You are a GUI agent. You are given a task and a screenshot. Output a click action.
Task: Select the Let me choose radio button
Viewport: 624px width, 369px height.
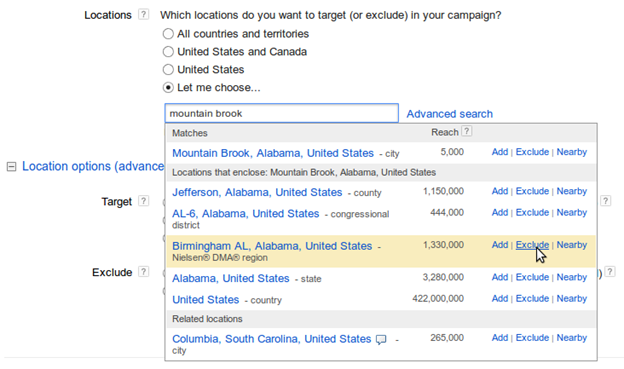pyautogui.click(x=168, y=88)
